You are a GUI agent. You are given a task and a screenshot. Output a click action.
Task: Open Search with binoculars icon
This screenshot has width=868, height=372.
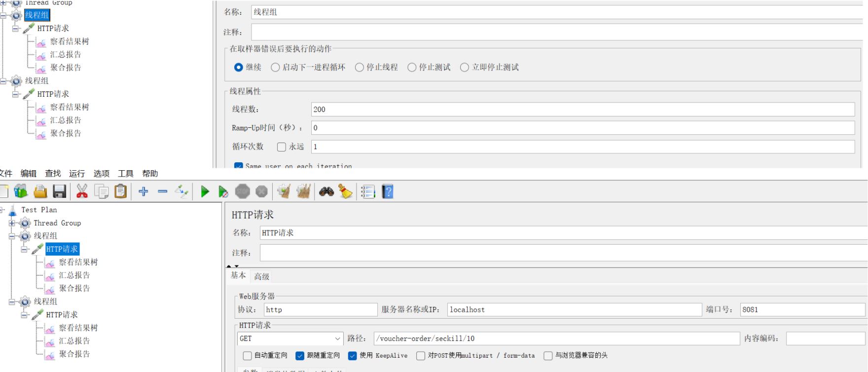click(326, 191)
